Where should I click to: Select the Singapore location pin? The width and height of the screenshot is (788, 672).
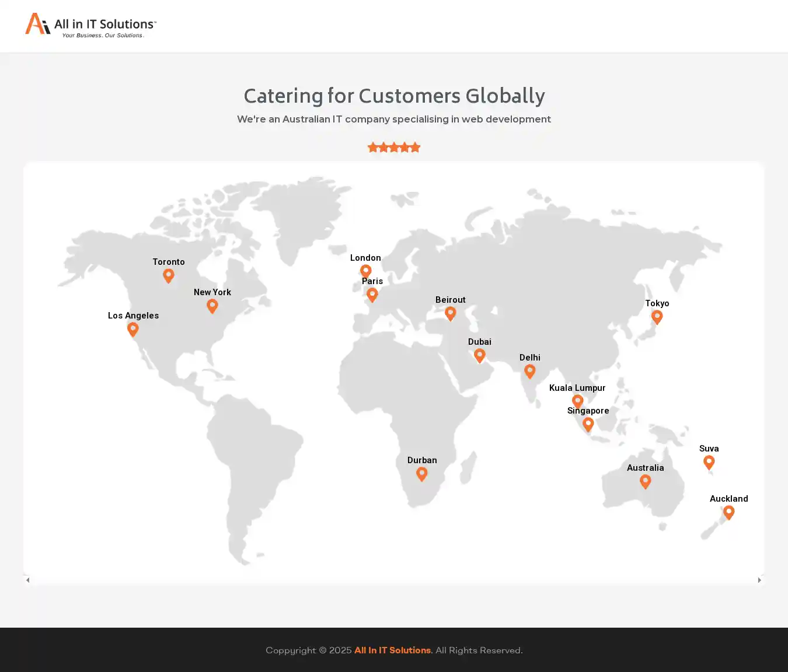(x=588, y=424)
